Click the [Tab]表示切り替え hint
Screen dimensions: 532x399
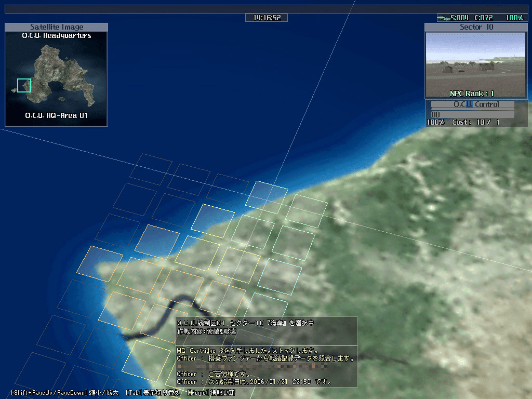coord(152,393)
